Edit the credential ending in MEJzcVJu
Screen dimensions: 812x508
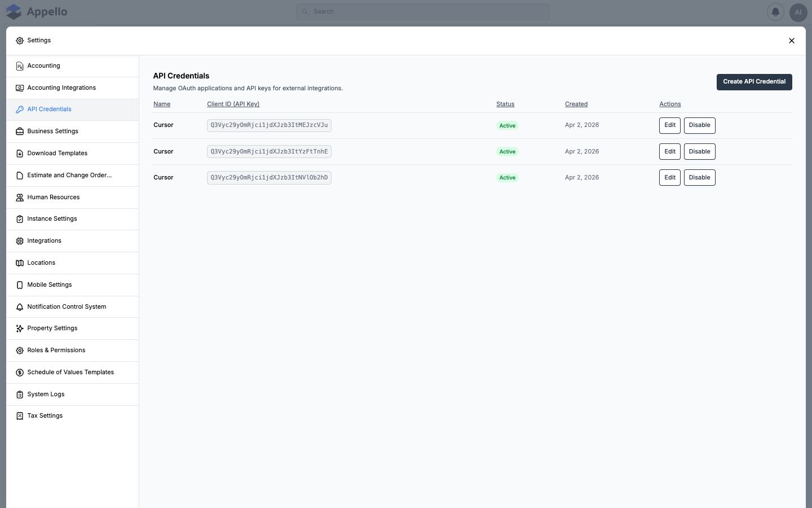coord(670,125)
